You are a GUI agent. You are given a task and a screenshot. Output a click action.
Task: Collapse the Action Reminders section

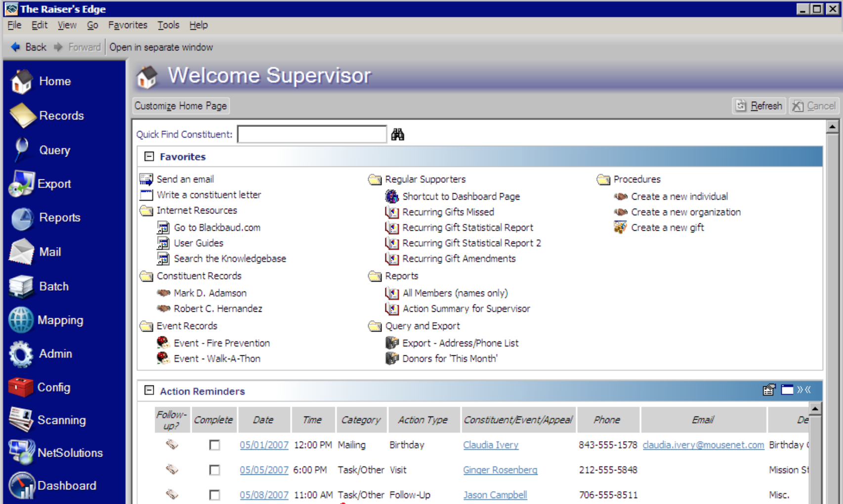[149, 391]
